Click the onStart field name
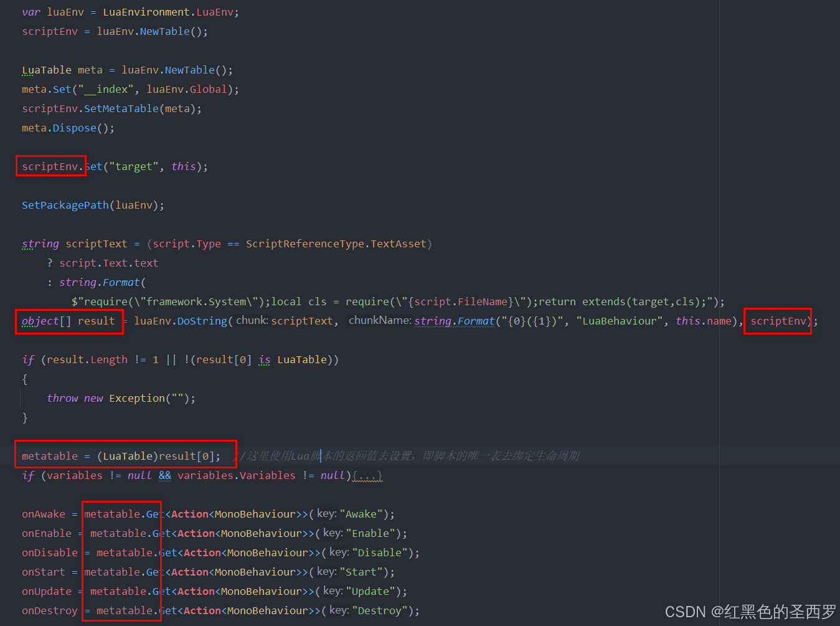 (x=44, y=572)
